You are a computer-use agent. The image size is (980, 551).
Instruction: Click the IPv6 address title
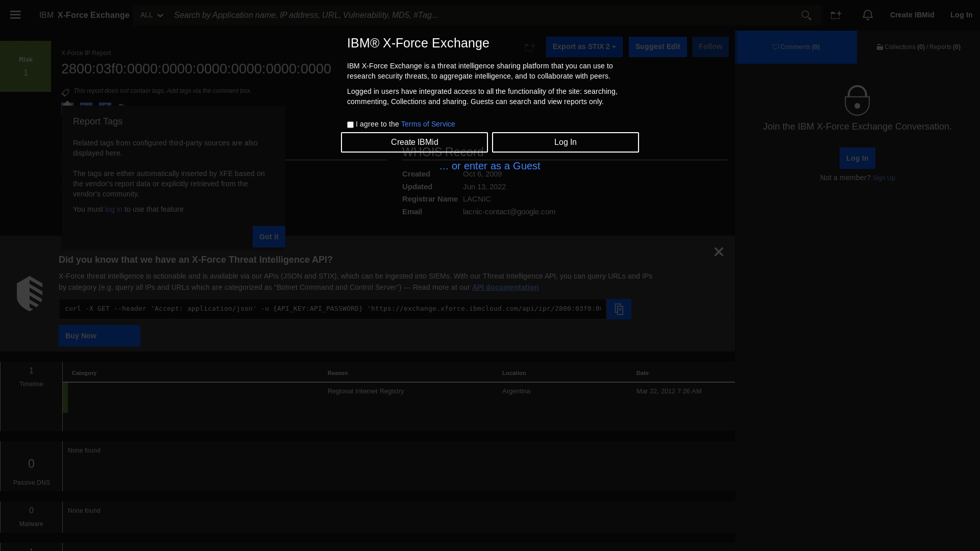pyautogui.click(x=196, y=69)
